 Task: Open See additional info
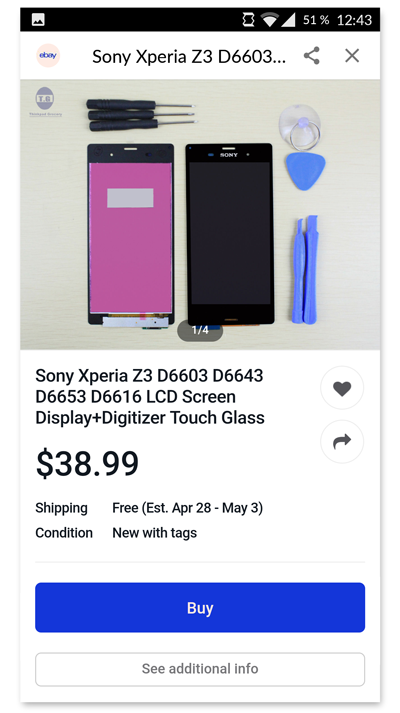pos(200,669)
